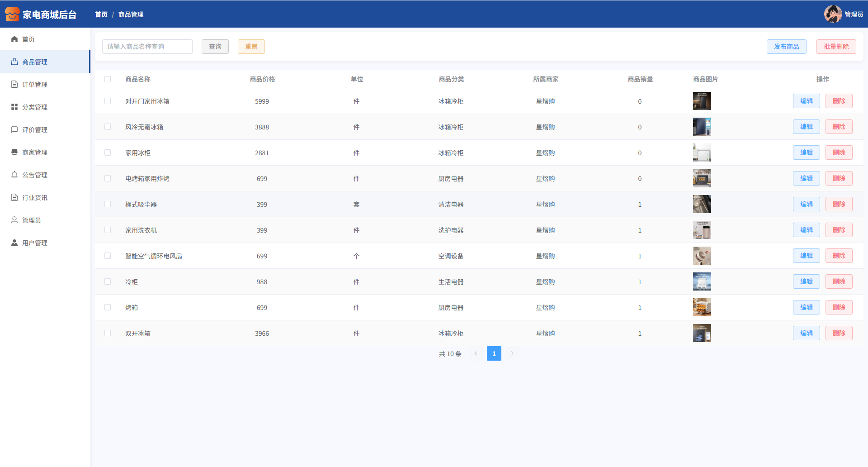Go to next page using right chevron
This screenshot has height=467, width=868.
[x=512, y=354]
